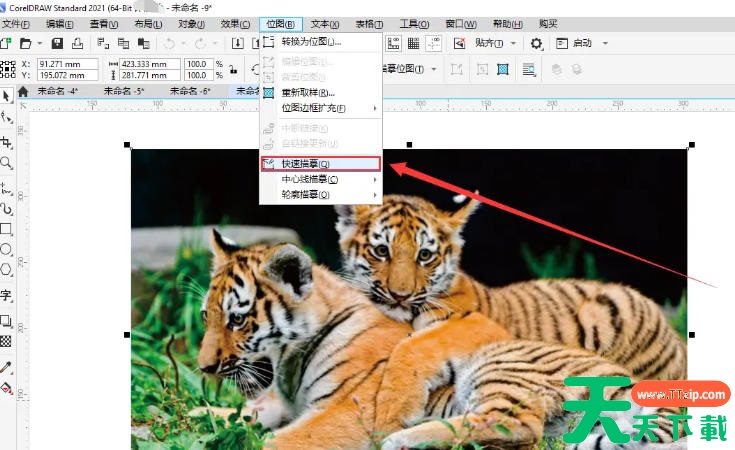Open the 效果 Effects menu

click(235, 24)
